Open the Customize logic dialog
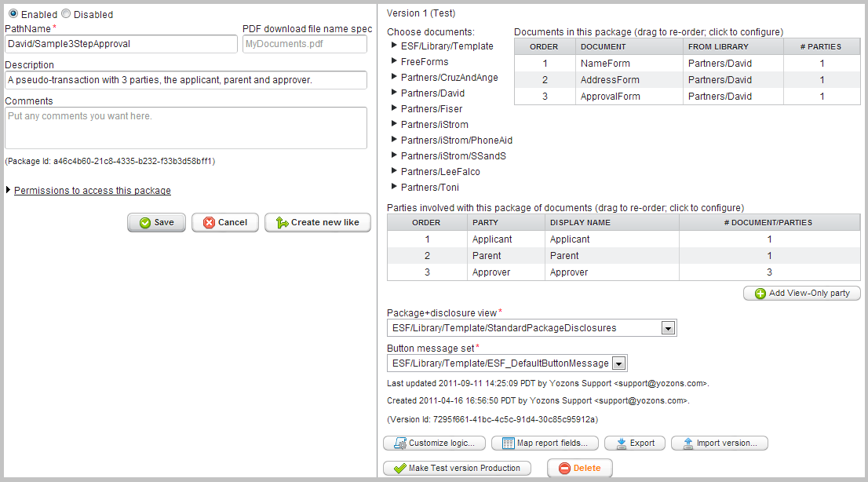This screenshot has height=482, width=868. 434,443
